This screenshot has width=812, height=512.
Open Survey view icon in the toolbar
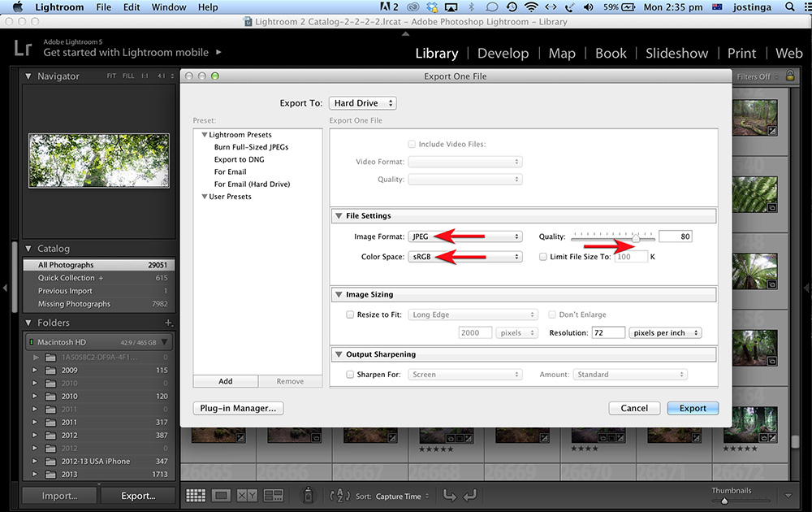click(273, 496)
